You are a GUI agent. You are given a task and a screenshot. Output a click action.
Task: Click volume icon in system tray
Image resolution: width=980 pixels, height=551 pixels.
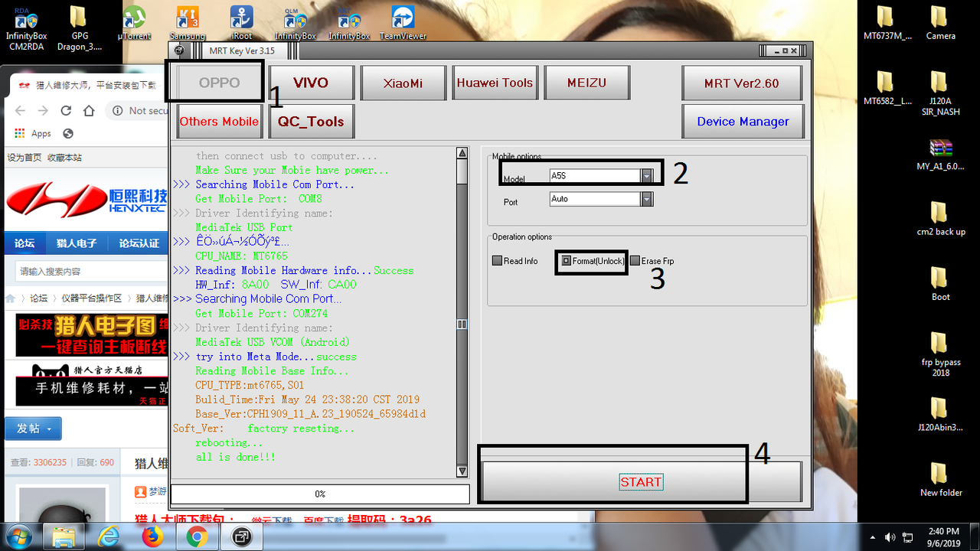[890, 537]
